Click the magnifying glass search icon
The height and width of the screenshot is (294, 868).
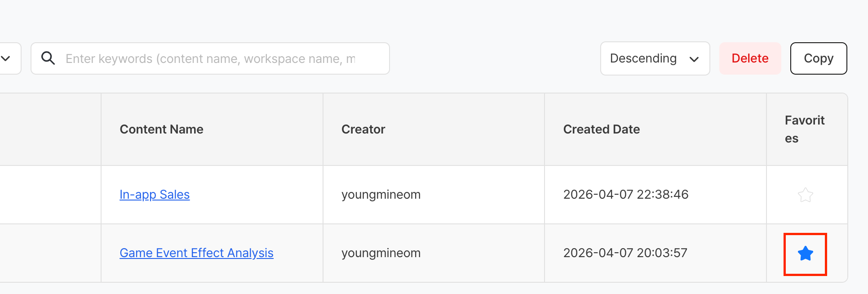[48, 58]
